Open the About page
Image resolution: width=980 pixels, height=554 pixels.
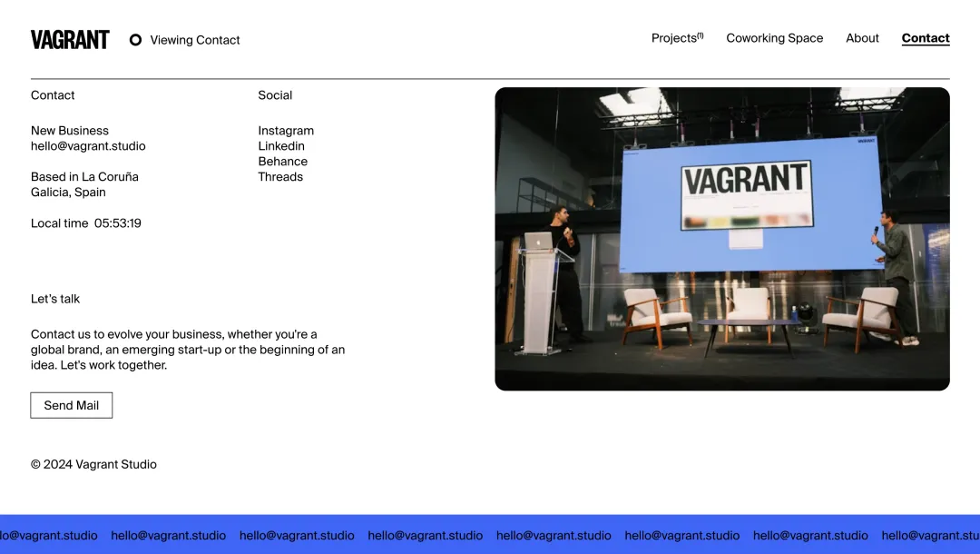861,38
